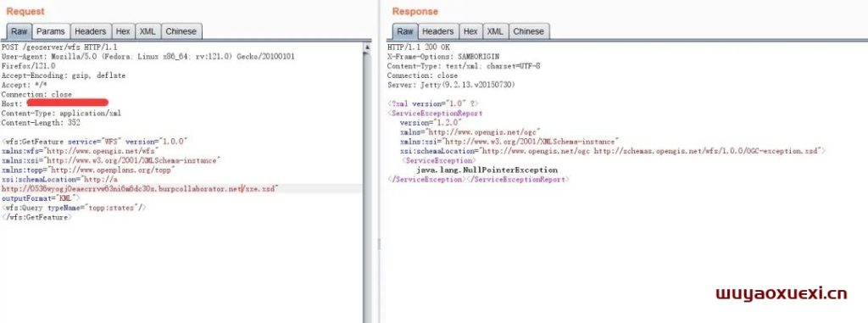Open the Params tab in Request panel
Image resolution: width=868 pixels, height=323 pixels.
[51, 31]
